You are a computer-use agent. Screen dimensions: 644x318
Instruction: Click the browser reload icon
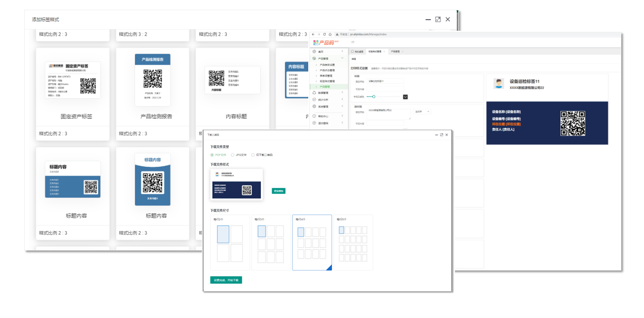(x=324, y=34)
